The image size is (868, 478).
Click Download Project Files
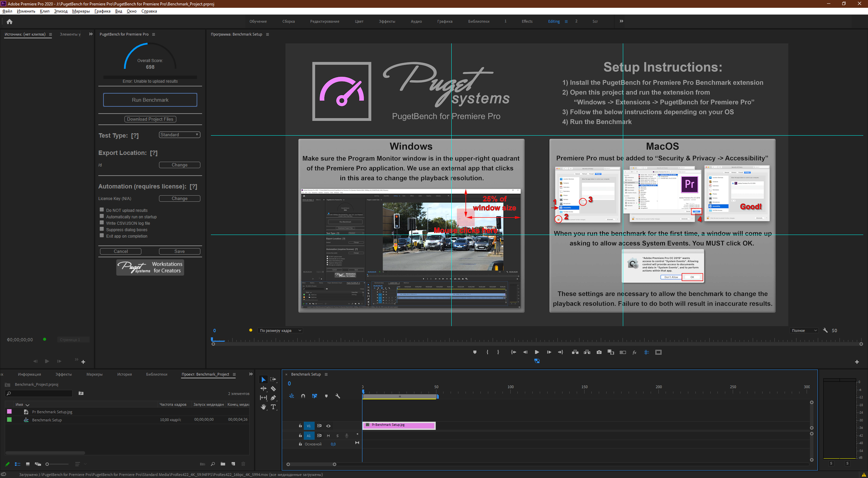pyautogui.click(x=150, y=119)
